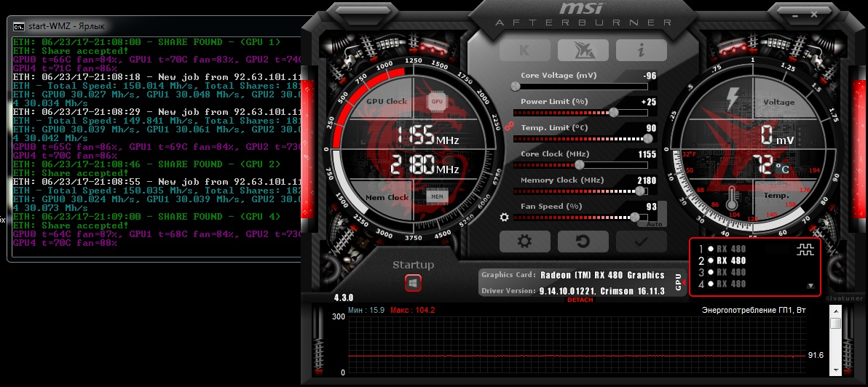Click the MEM chip icon in the clock gauge
The height and width of the screenshot is (387, 868).
[437, 196]
